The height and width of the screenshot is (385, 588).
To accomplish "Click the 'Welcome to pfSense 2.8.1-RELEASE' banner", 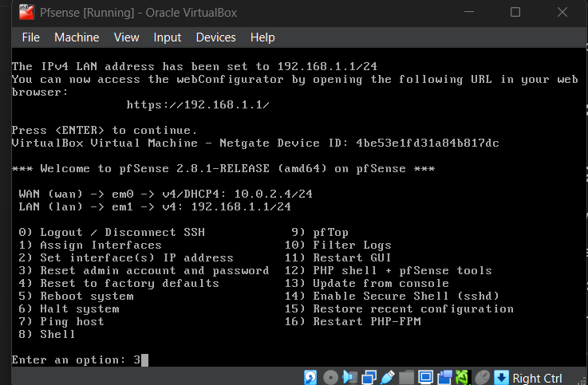I will (223, 168).
